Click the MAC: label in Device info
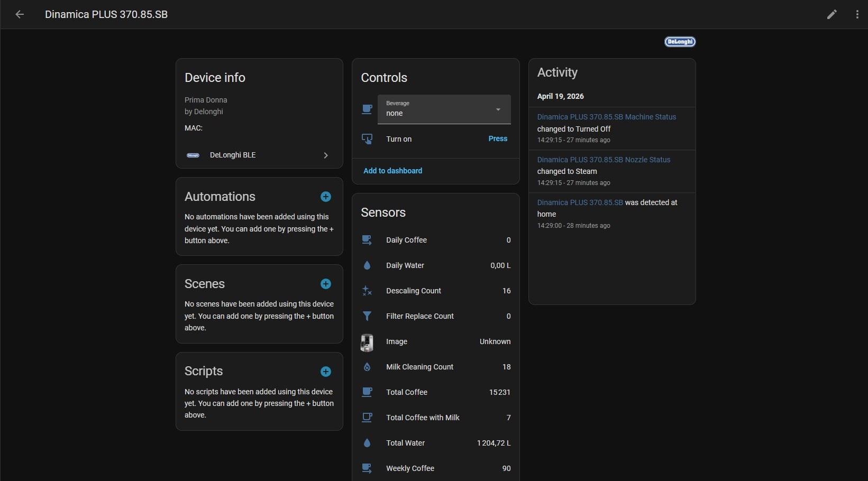This screenshot has height=481, width=868. (x=194, y=128)
